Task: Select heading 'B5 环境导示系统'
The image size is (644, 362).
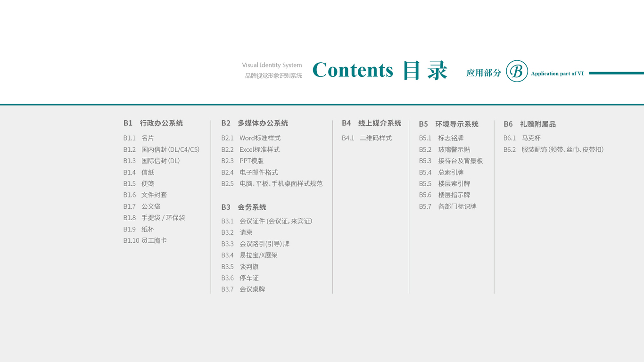Action: [x=449, y=124]
